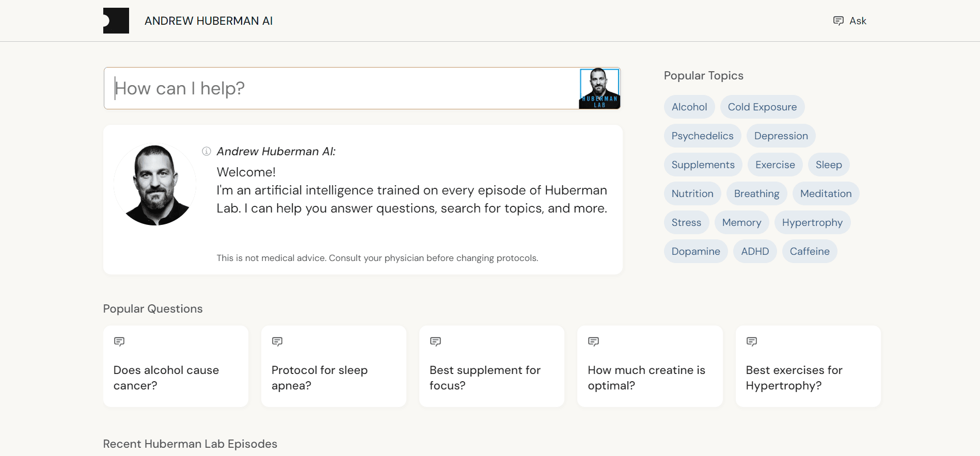Viewport: 980px width, 456px height.
Task: Click Andrew Huberman portrait photo
Action: point(155,184)
